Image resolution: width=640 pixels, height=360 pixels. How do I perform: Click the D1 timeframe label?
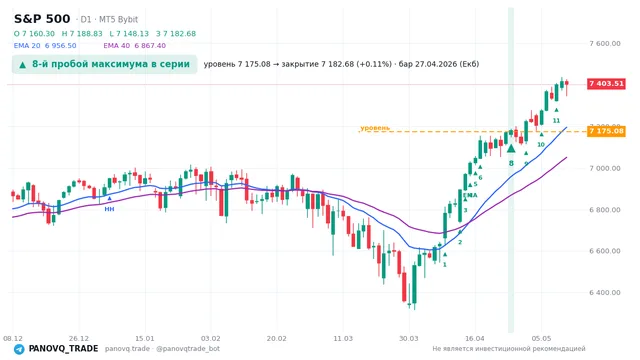tap(85, 19)
